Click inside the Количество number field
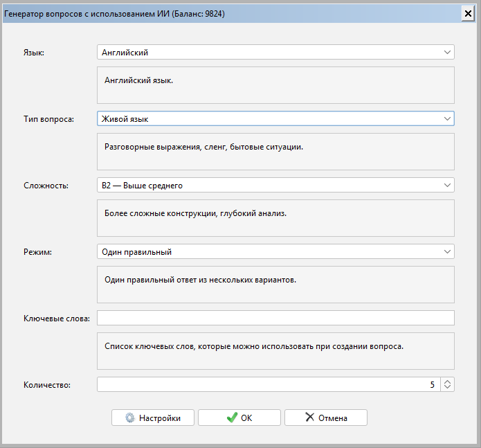 click(x=269, y=384)
